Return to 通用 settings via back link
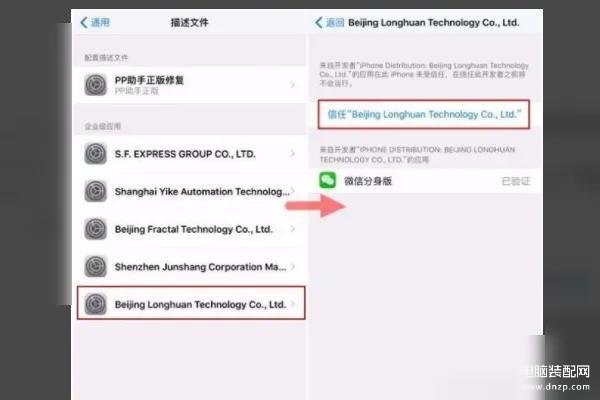The height and width of the screenshot is (400, 600). [95, 23]
